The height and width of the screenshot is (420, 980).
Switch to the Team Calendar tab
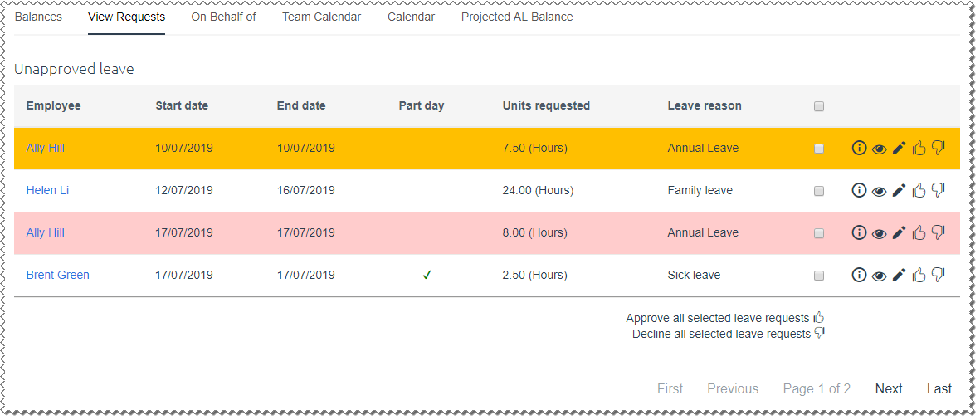point(321,17)
